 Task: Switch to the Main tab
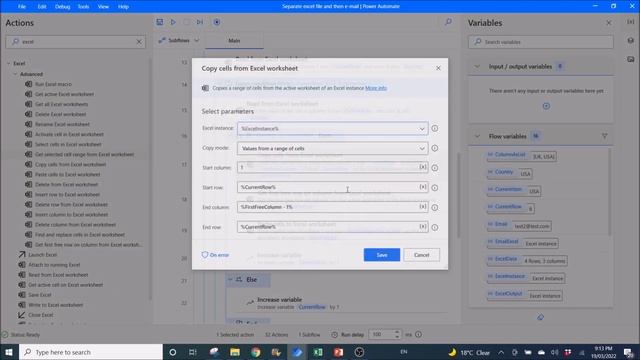click(234, 41)
